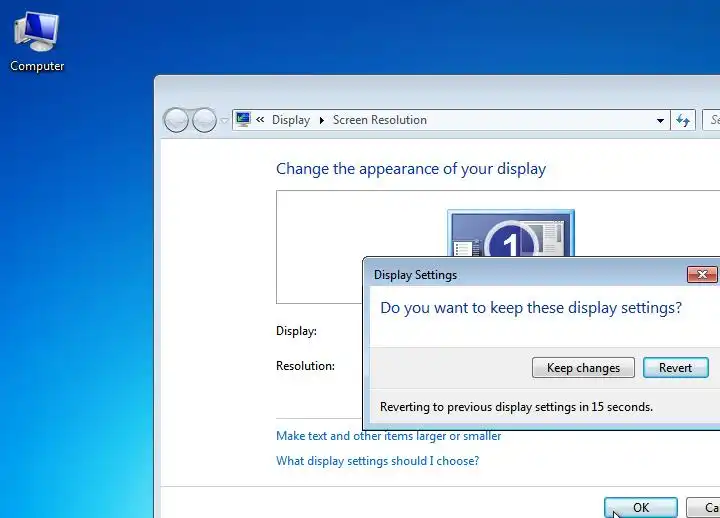720x518 pixels.
Task: Click the Forward navigation arrow button
Action: click(x=204, y=120)
